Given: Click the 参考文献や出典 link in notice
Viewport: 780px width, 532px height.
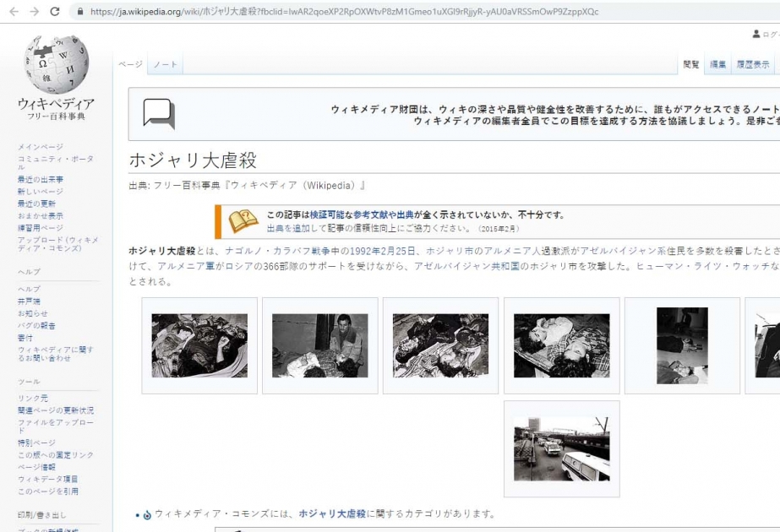Looking at the screenshot, I should click(x=383, y=214).
